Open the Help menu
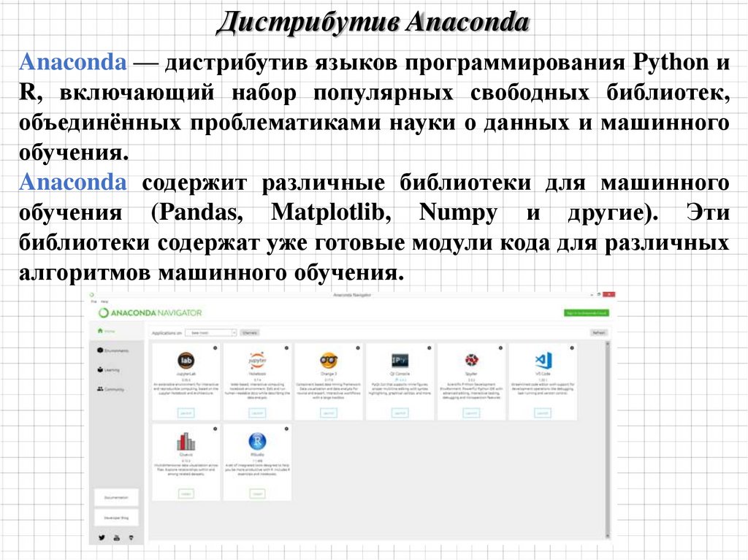The height and width of the screenshot is (560, 748). tap(104, 302)
